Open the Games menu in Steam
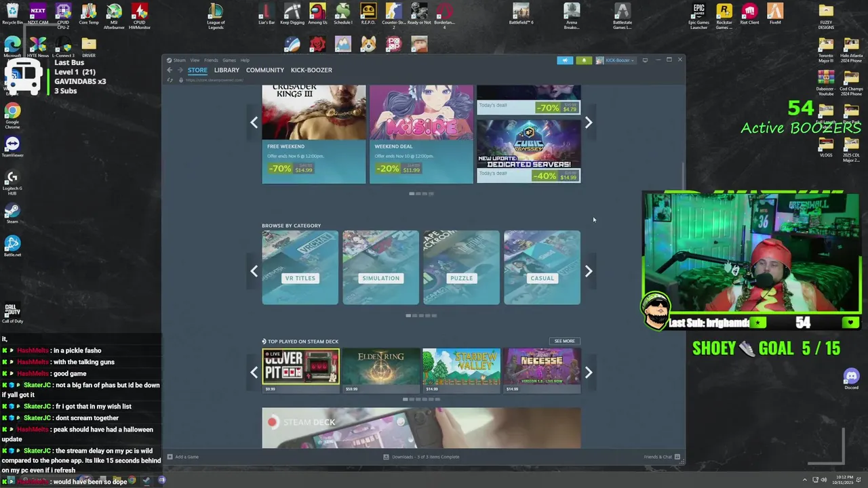 coord(229,60)
